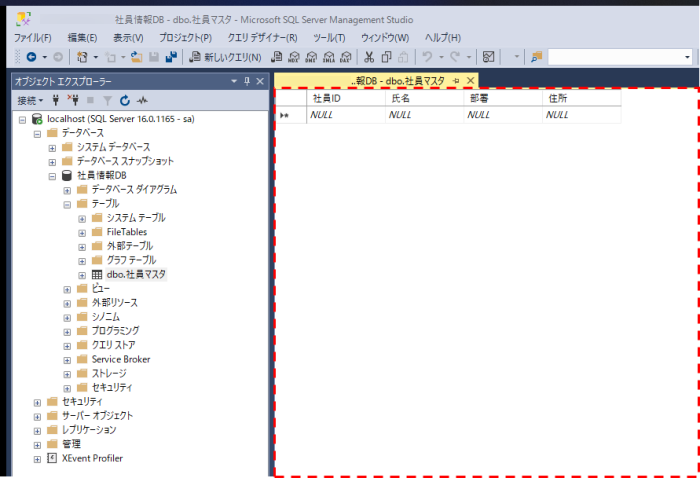Click the 新しいクエリ (New Query) button
The image size is (700, 478).
(x=226, y=57)
